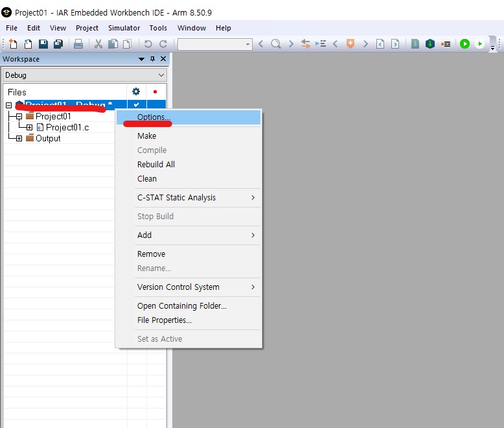The image size is (504, 428).
Task: Click the Navigate Forward page icon
Action: [395, 43]
